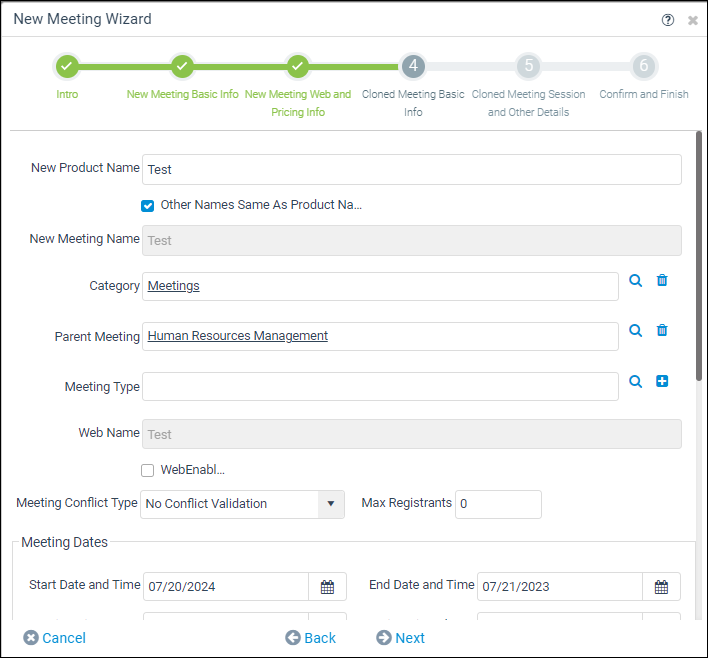708x658 pixels.
Task: Open the wizard help icon
Action: (667, 20)
